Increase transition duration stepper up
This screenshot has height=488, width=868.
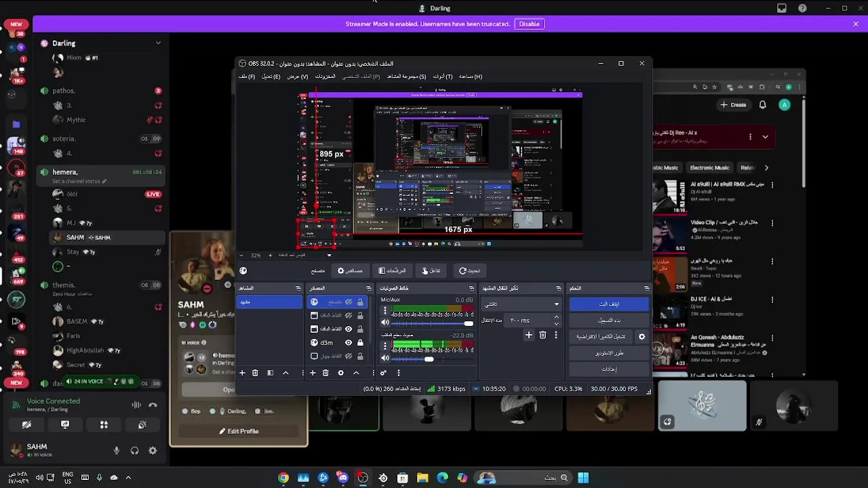[557, 317]
